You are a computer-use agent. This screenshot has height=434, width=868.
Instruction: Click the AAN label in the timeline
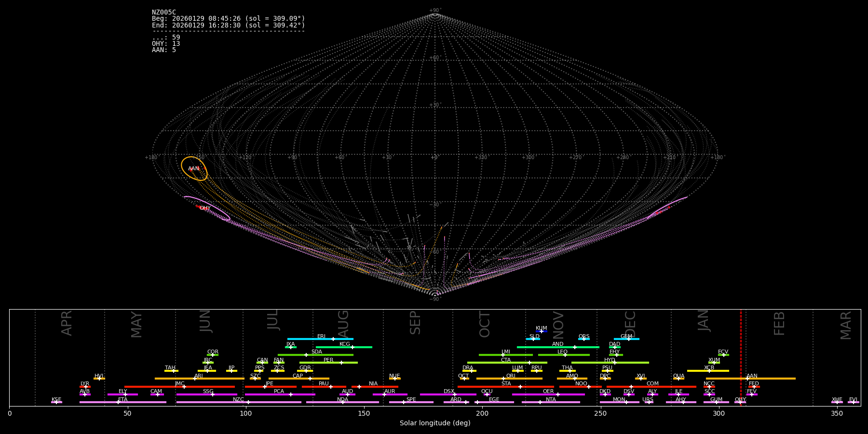(x=752, y=376)
